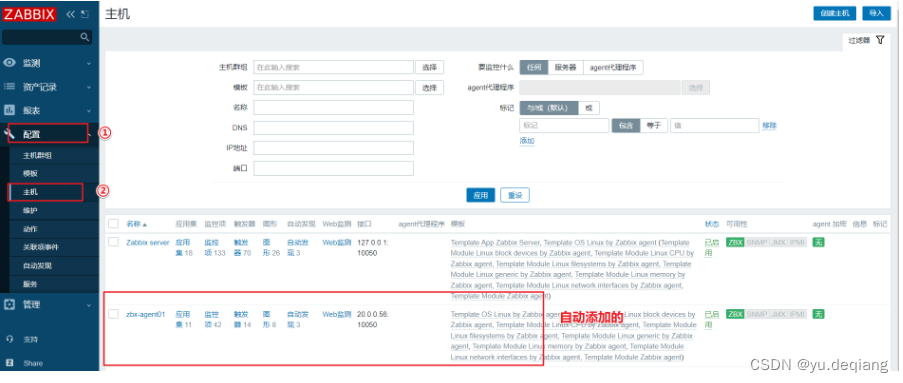Click IPMI badge in zbx-agent01 row
This screenshot has width=903, height=383.
(x=797, y=314)
